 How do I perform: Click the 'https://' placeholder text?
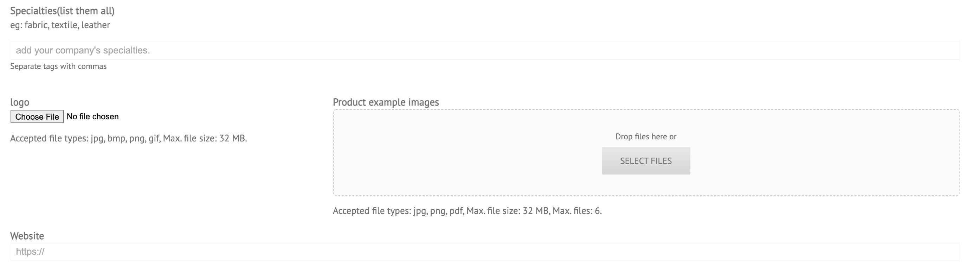coord(31,252)
